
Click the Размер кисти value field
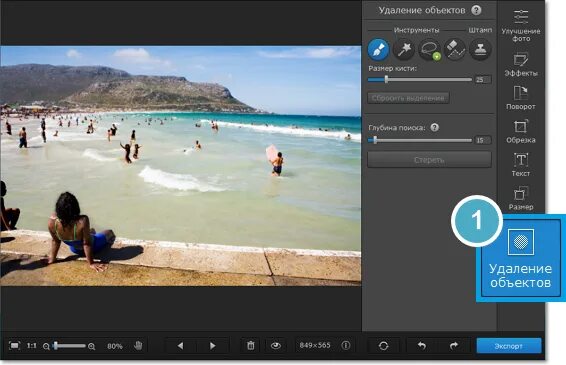[483, 79]
